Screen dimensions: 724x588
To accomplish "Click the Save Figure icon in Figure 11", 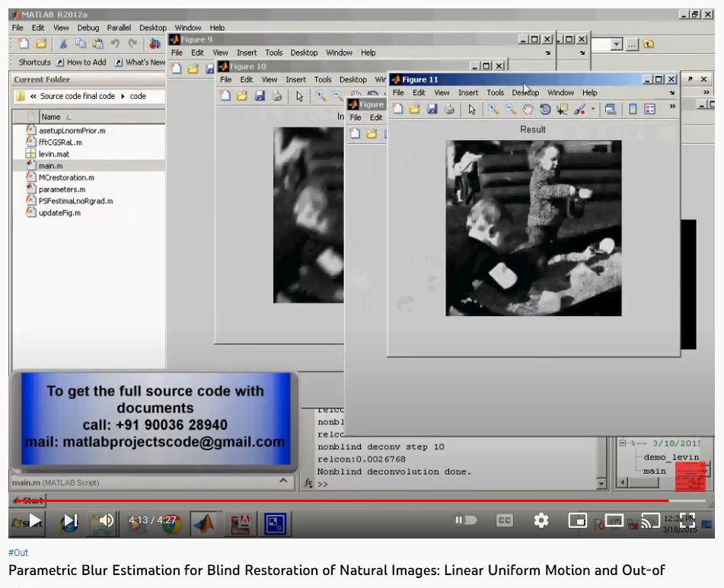I will (x=432, y=110).
